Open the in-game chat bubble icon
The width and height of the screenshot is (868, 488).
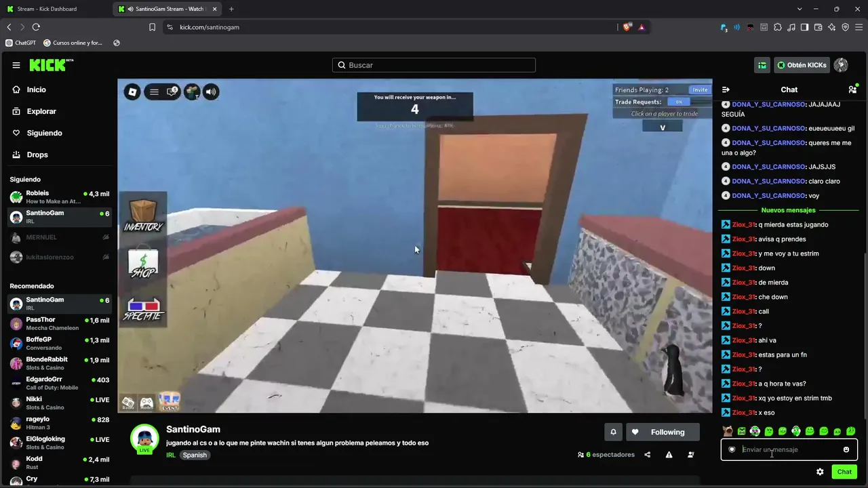pyautogui.click(x=173, y=91)
